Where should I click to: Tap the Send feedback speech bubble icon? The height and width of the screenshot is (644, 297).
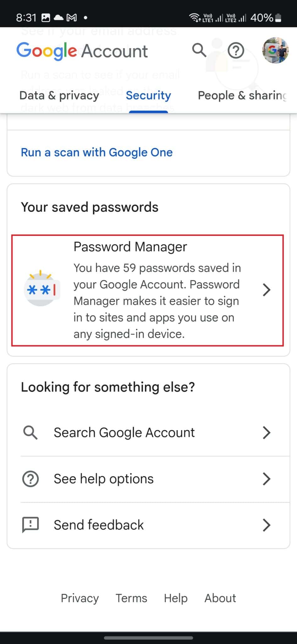(30, 525)
